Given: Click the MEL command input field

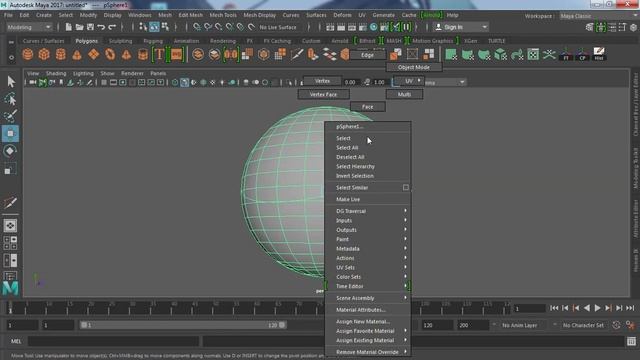Looking at the screenshot, I should [x=113, y=341].
